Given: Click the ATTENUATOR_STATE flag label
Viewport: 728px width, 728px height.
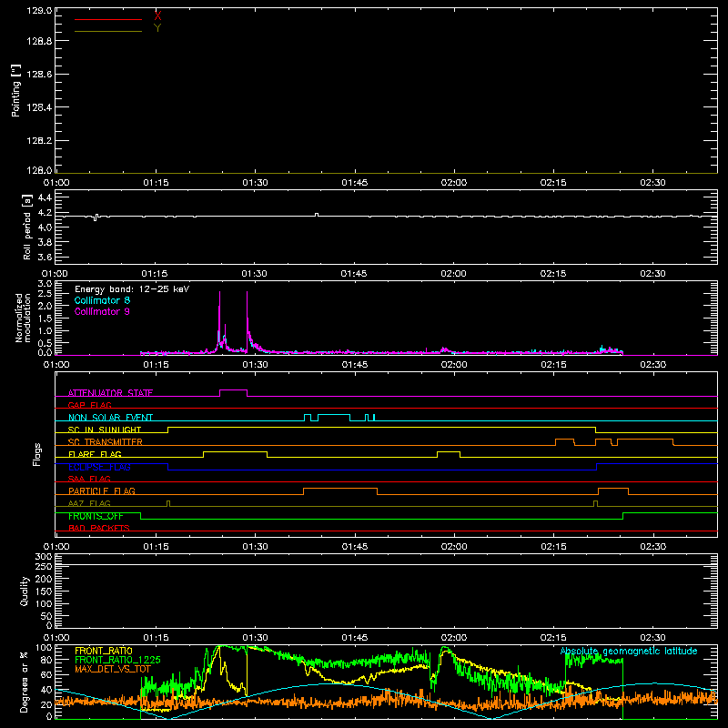Looking at the screenshot, I should [x=110, y=393].
